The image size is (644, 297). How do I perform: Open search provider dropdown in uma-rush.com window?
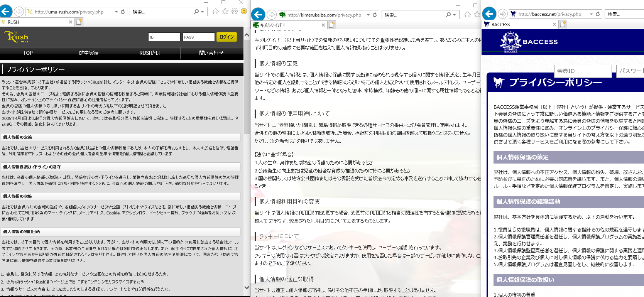[203, 12]
